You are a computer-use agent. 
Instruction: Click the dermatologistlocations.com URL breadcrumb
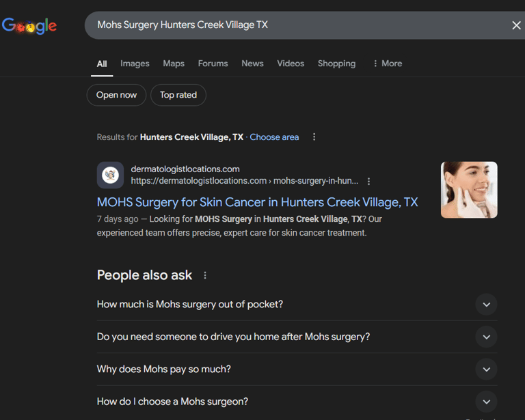click(x=245, y=181)
